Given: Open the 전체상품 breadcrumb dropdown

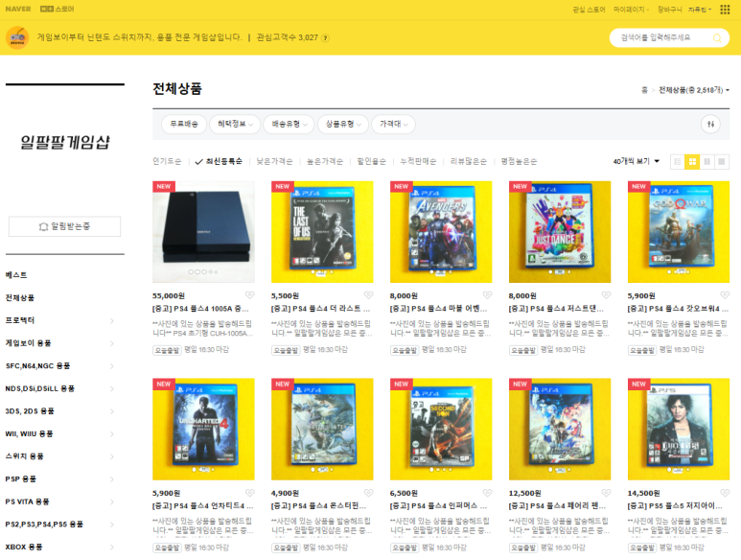Looking at the screenshot, I should [694, 90].
